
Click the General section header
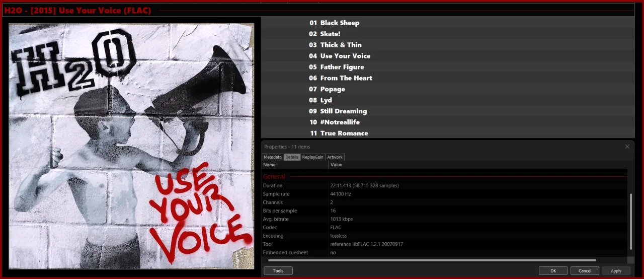(274, 177)
